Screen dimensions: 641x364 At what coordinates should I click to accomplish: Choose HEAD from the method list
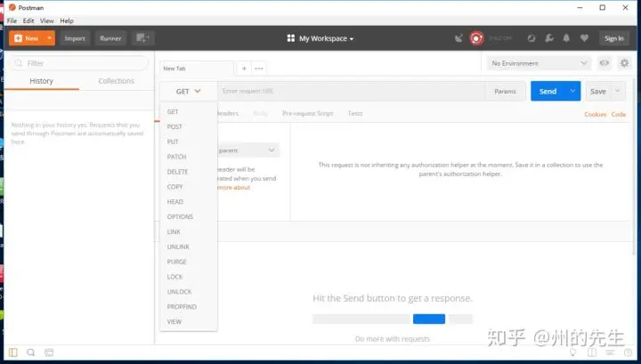pos(189,202)
